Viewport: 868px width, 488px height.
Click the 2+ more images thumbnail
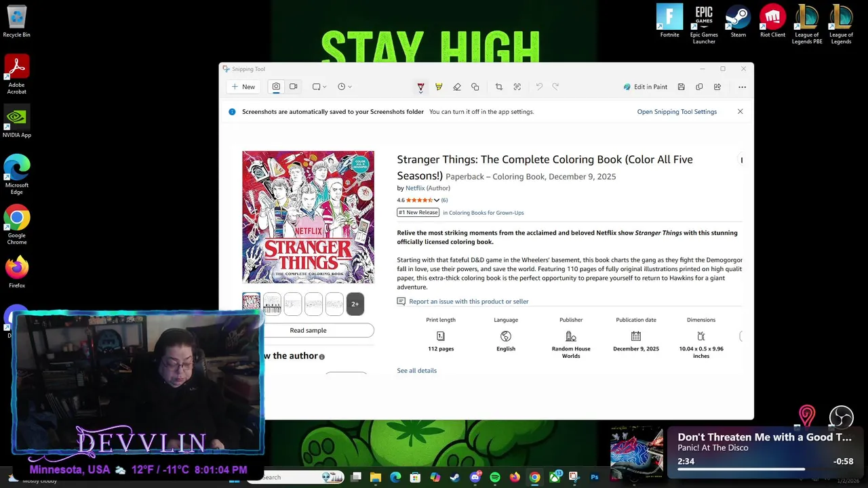[x=355, y=304]
